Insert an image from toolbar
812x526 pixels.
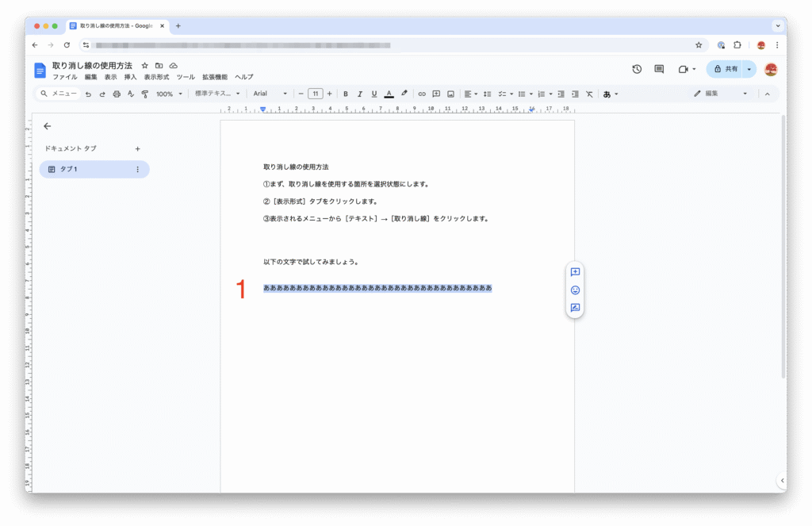click(x=450, y=94)
